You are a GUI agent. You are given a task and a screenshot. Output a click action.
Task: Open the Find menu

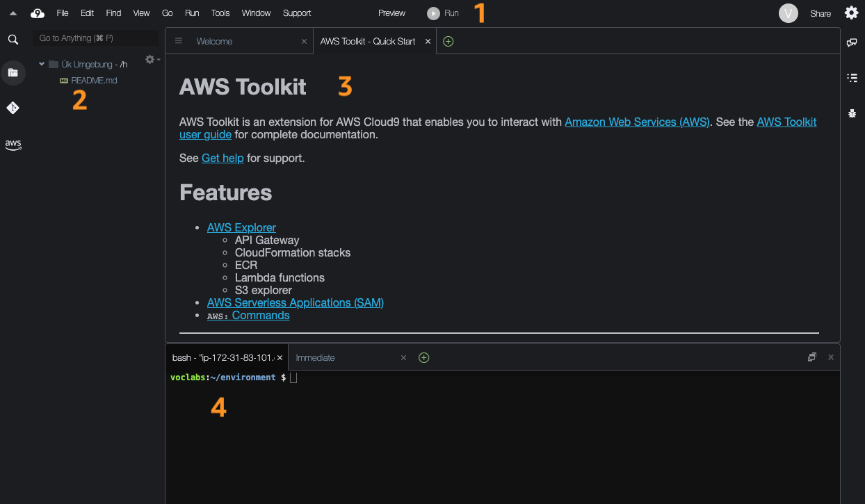[113, 13]
